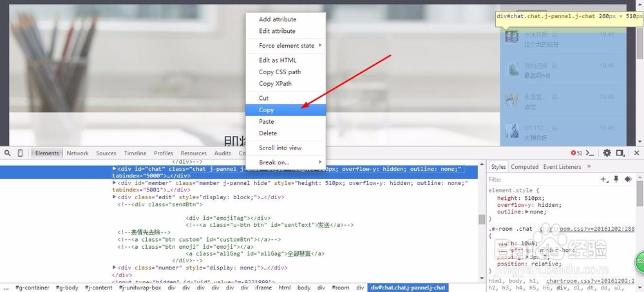Select the Styles tab
This screenshot has width=644, height=292.
click(x=498, y=166)
